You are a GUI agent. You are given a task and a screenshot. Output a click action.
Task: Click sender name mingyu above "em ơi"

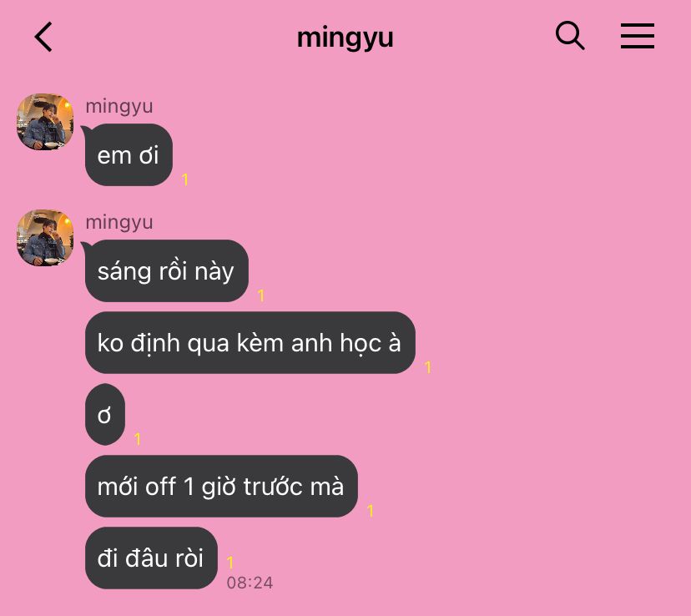click(x=119, y=107)
